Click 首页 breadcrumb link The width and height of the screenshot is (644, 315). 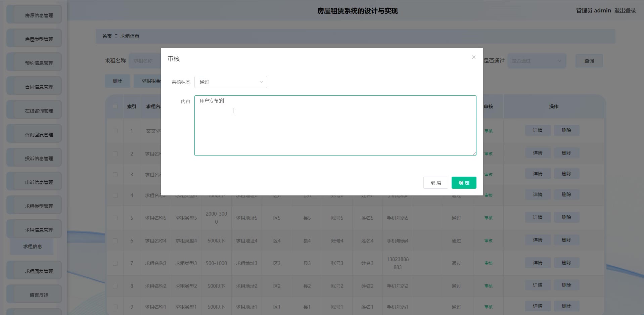107,36
